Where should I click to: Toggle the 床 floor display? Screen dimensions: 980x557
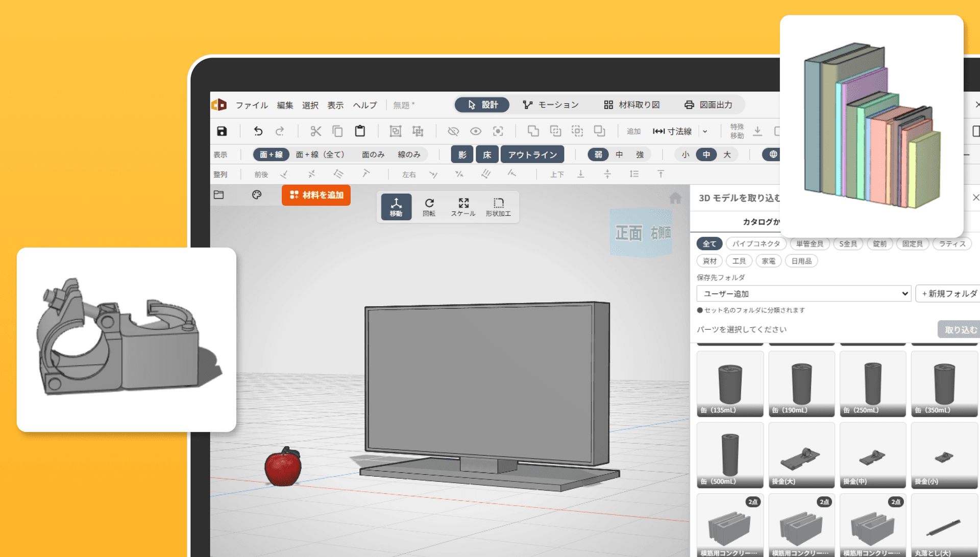[487, 155]
